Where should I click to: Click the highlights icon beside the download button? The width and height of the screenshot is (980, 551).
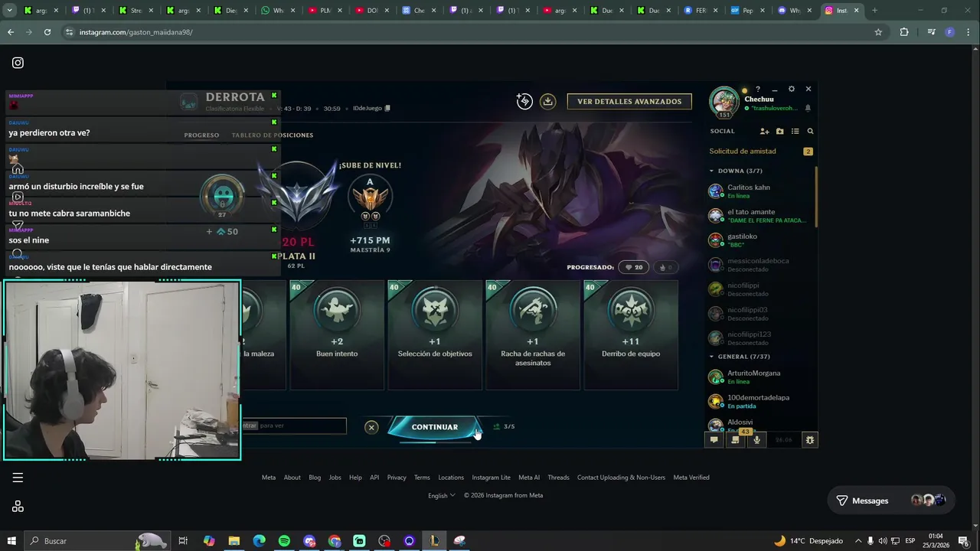click(x=524, y=101)
